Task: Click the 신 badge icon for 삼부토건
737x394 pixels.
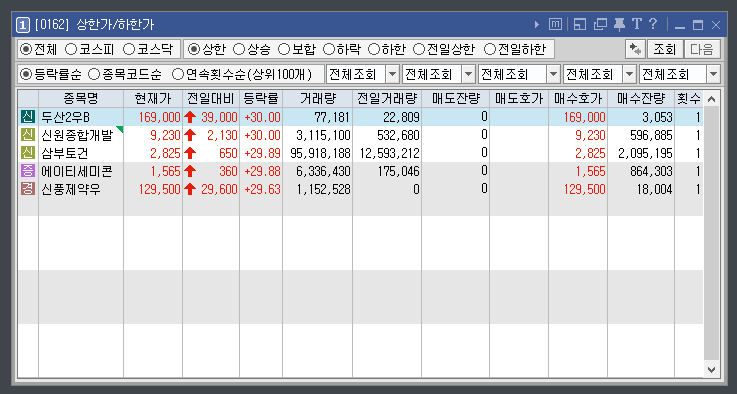Action: click(28, 153)
